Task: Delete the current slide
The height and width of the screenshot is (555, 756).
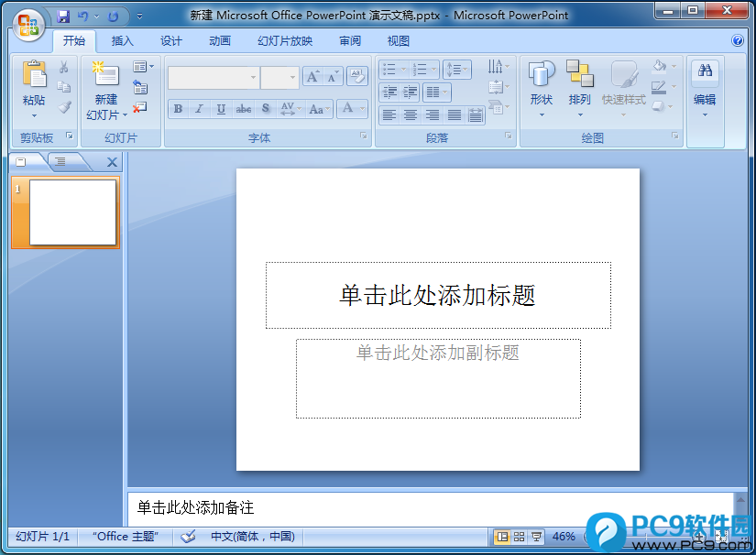Action: tap(140, 107)
